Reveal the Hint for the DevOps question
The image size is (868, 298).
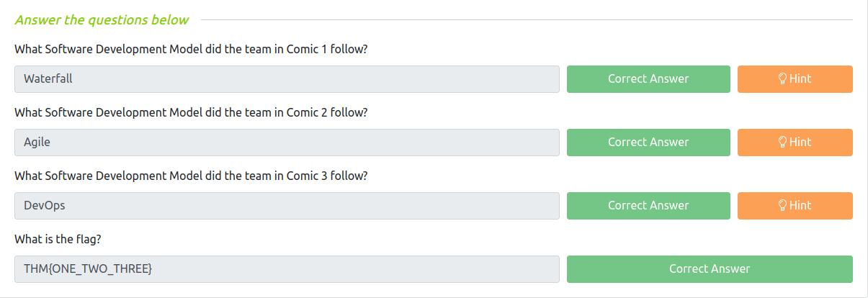tap(795, 206)
